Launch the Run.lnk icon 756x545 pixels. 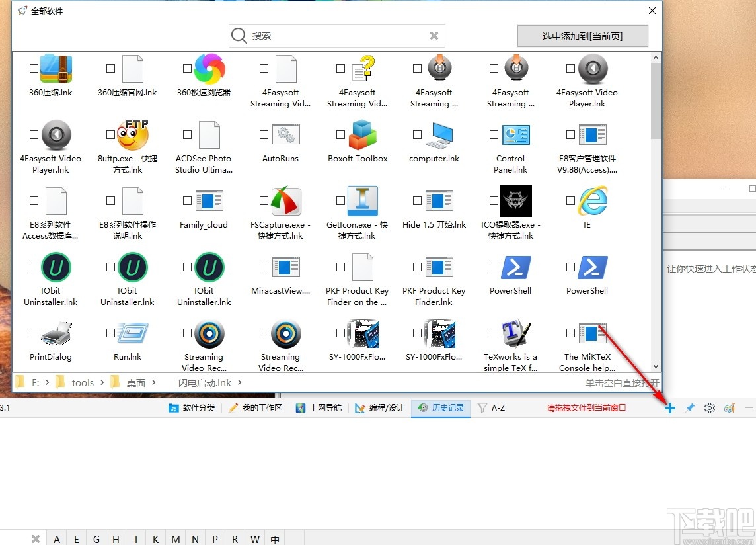133,333
